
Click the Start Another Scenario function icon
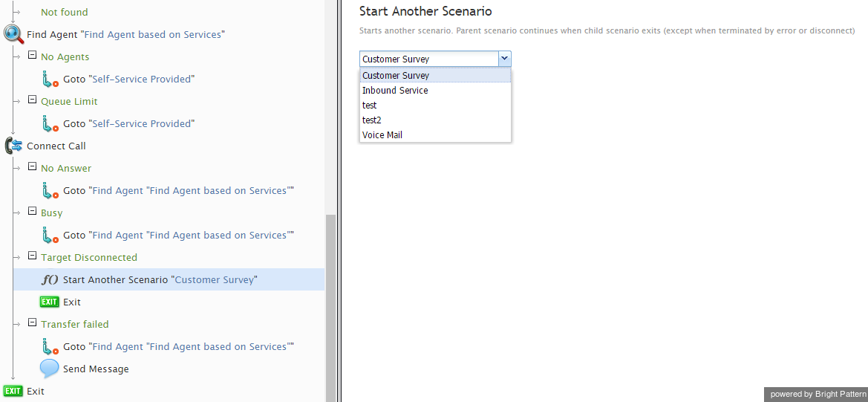click(50, 279)
